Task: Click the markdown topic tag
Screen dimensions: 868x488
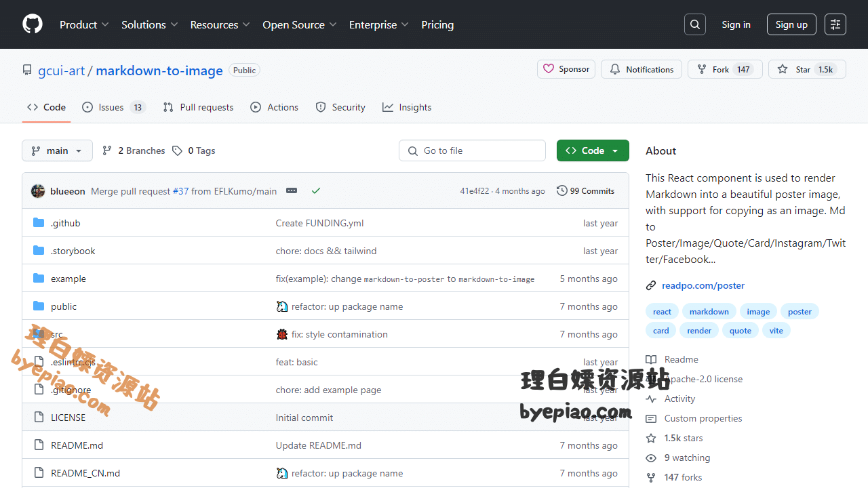Action: 709,312
